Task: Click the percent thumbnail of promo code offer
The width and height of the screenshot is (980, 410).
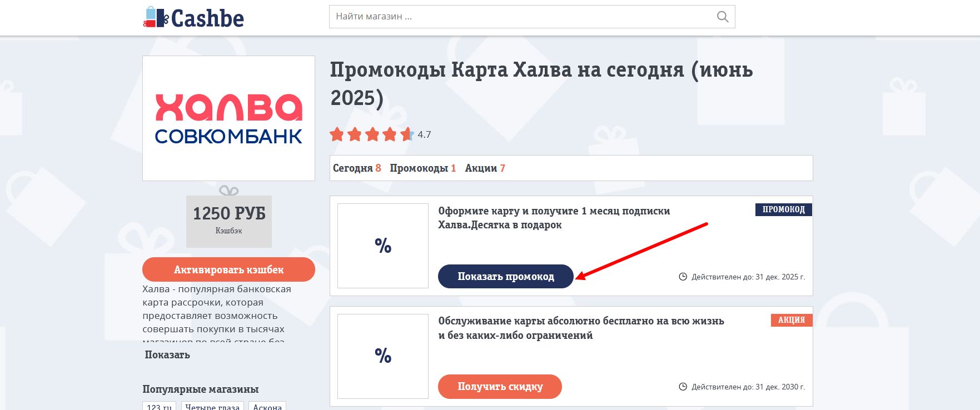Action: (x=383, y=246)
